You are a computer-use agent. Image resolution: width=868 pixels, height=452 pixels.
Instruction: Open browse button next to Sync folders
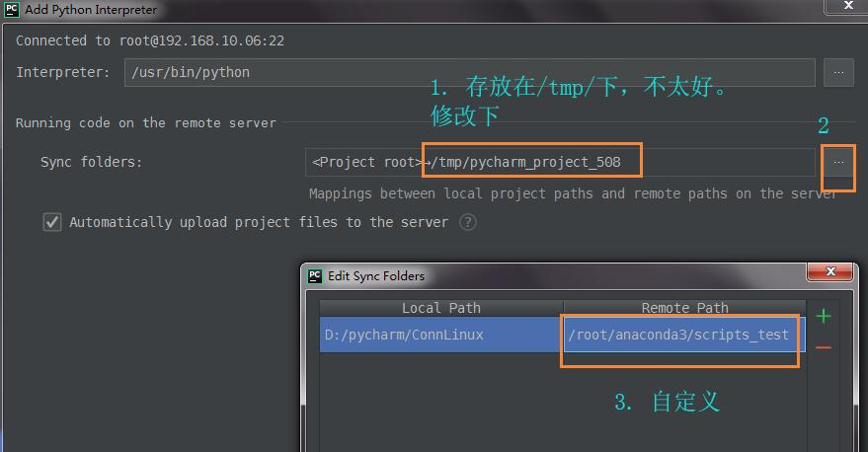click(x=838, y=162)
